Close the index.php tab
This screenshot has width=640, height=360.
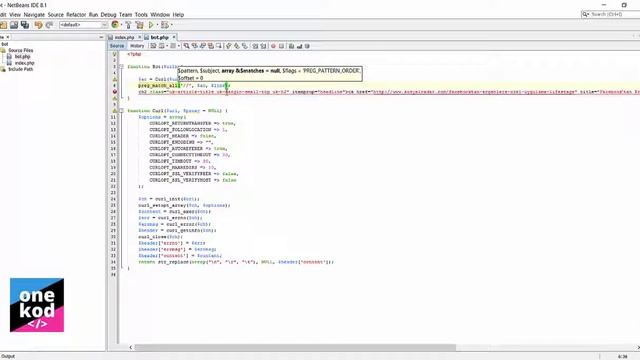[139, 37]
